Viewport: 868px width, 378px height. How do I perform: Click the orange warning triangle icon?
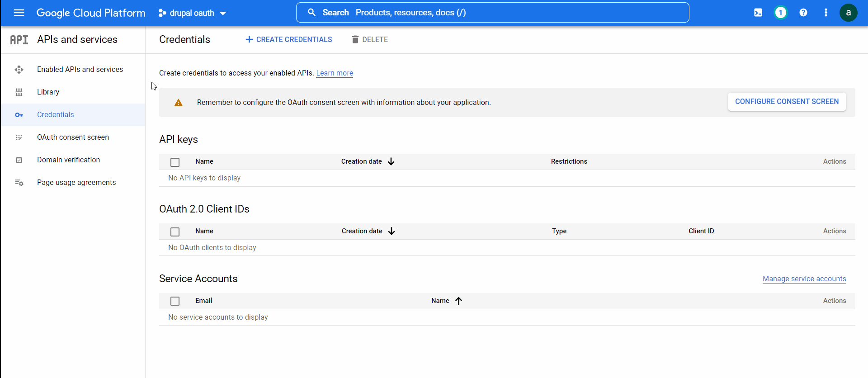(179, 103)
